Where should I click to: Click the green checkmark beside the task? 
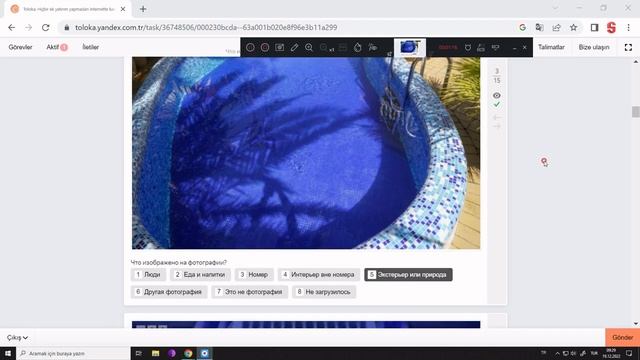click(x=496, y=104)
